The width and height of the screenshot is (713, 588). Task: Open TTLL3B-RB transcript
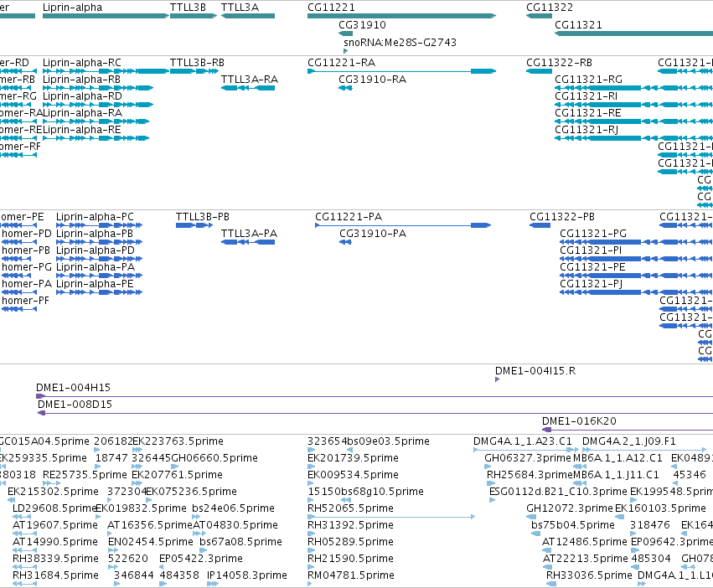coord(197,63)
